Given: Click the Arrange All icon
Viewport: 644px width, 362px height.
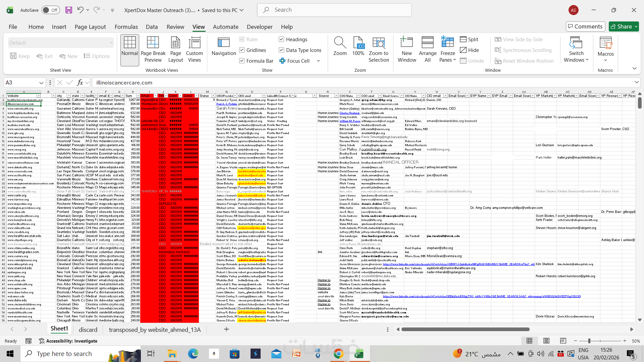Looking at the screenshot, I should pos(427,43).
